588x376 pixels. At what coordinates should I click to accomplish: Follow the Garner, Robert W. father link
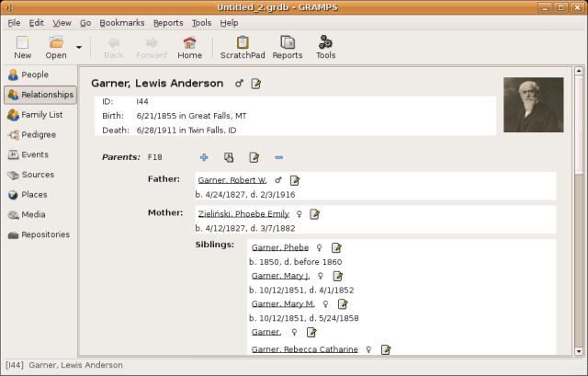point(232,180)
